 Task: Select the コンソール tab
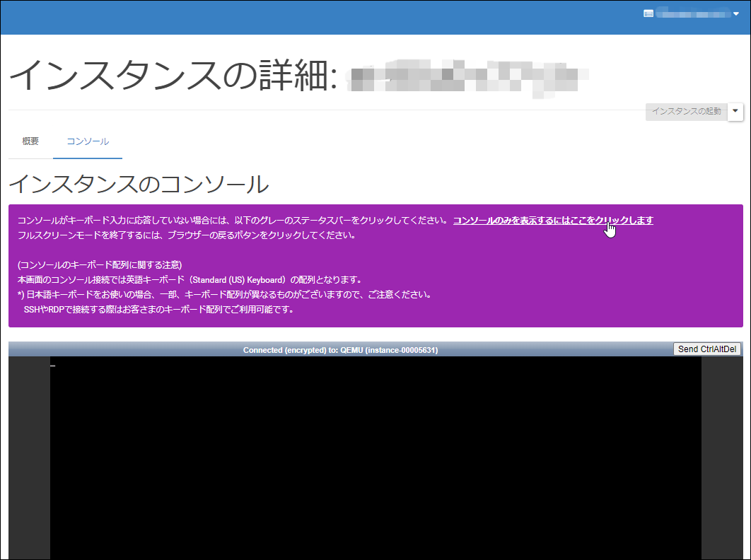[x=88, y=141]
